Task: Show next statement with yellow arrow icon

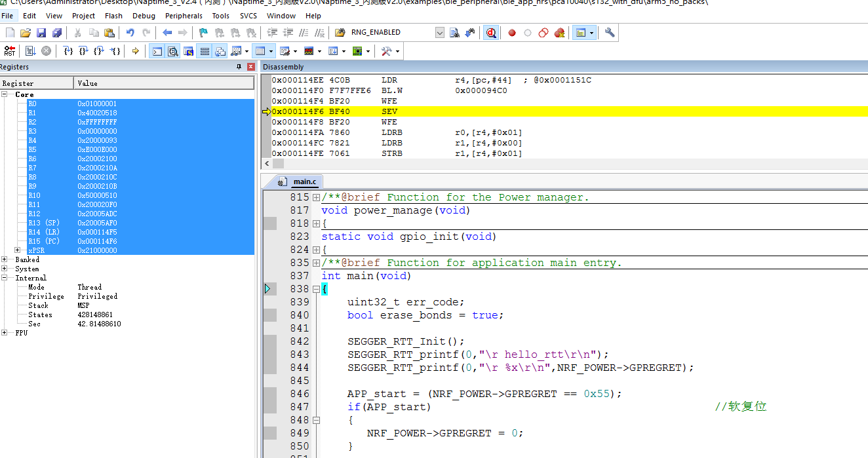Action: tap(135, 50)
